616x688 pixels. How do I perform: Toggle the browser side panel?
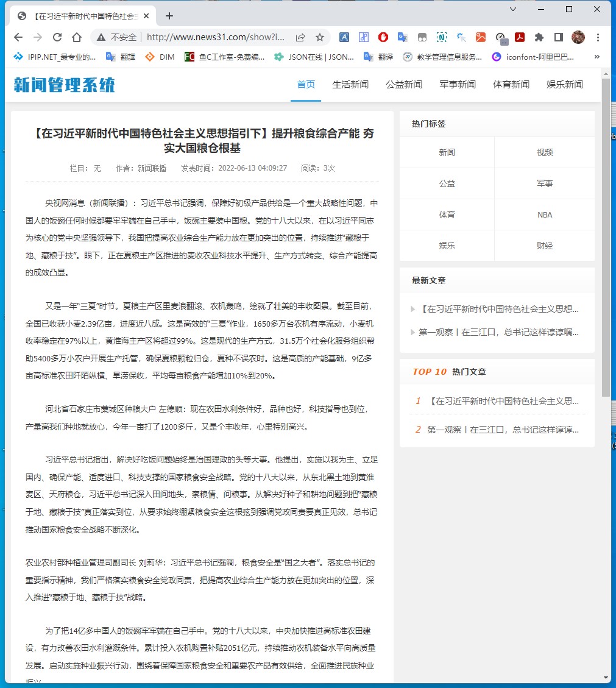click(x=558, y=37)
